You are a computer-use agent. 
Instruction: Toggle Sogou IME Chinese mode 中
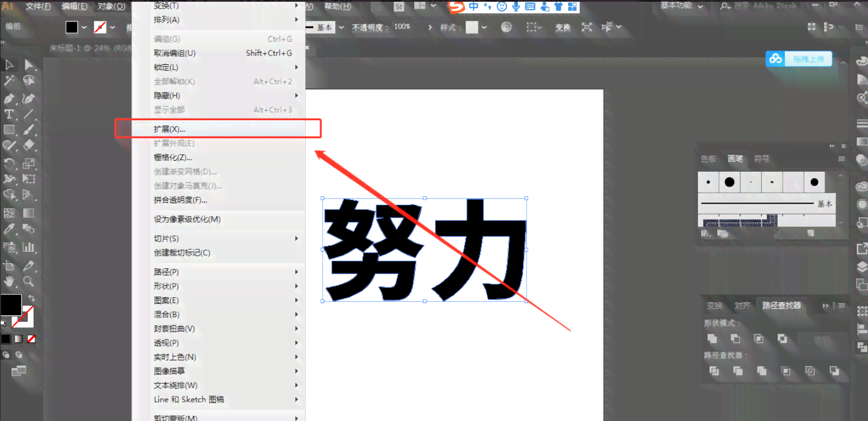click(474, 6)
